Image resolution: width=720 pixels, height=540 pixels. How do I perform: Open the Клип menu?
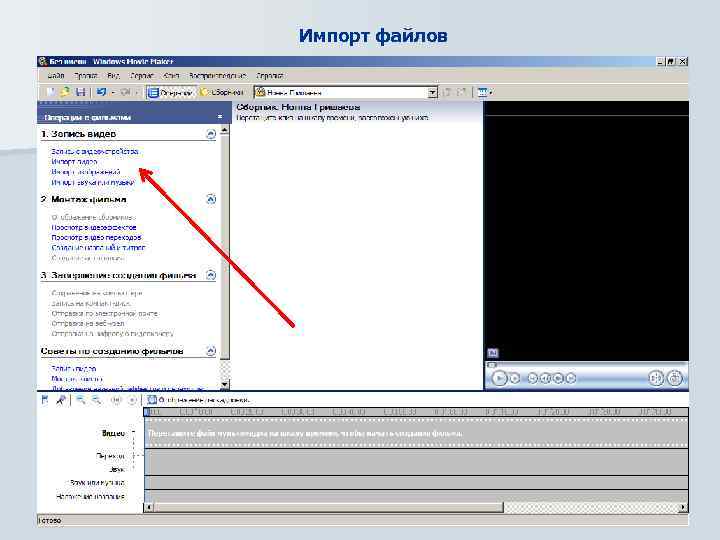(171, 75)
